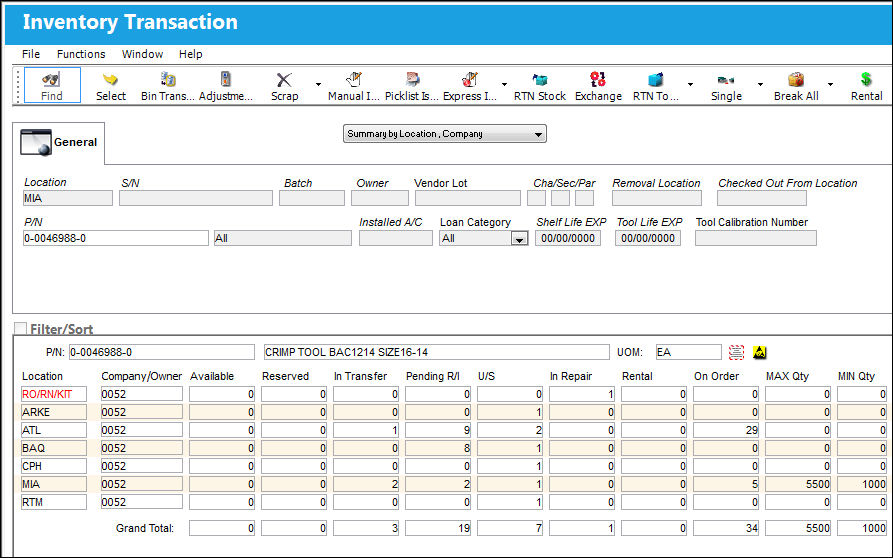Click the Select hand toolbar icon

click(110, 79)
